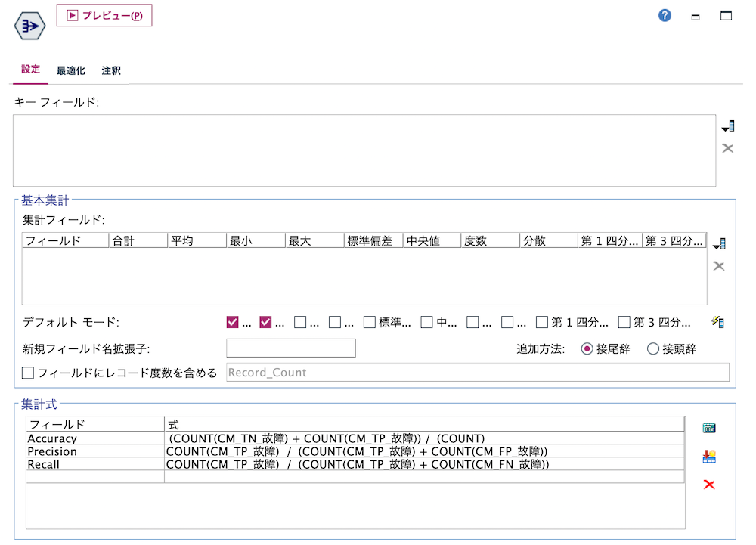This screenshot has width=756, height=545.
Task: Click the red X to delete expression
Action: pyautogui.click(x=708, y=485)
